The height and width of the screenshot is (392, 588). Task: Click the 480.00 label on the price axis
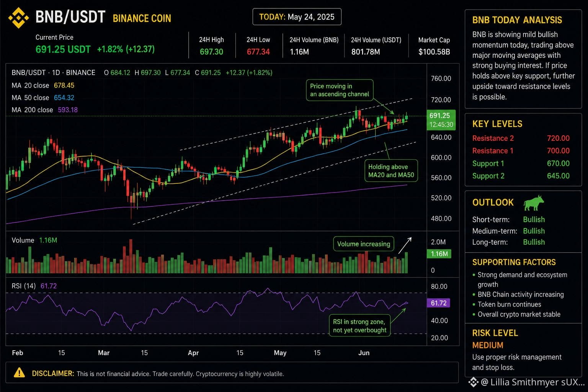[x=441, y=219]
